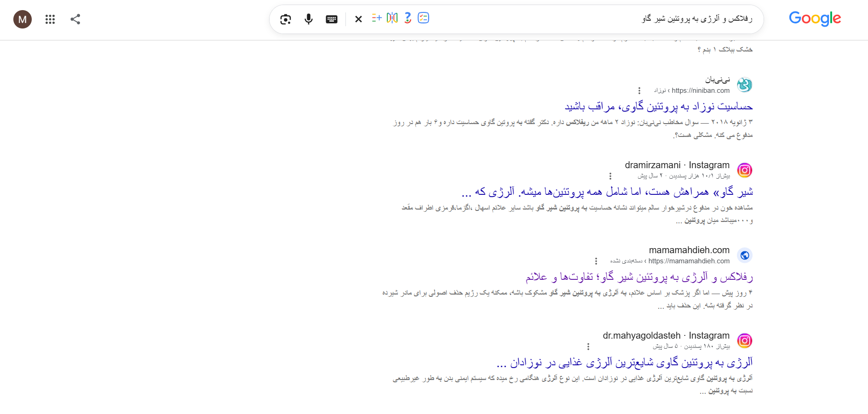Open dr.mahyagoldasteh Instagram result title link

(625, 362)
